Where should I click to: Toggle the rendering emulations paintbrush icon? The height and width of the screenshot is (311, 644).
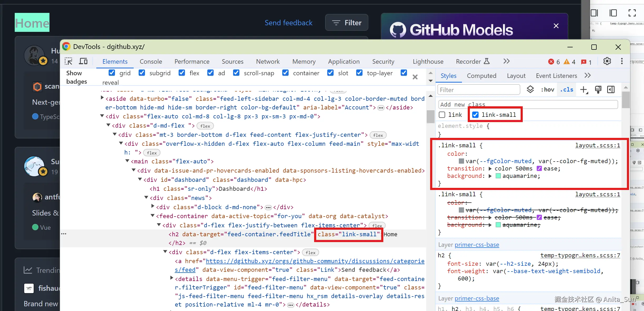pos(598,90)
